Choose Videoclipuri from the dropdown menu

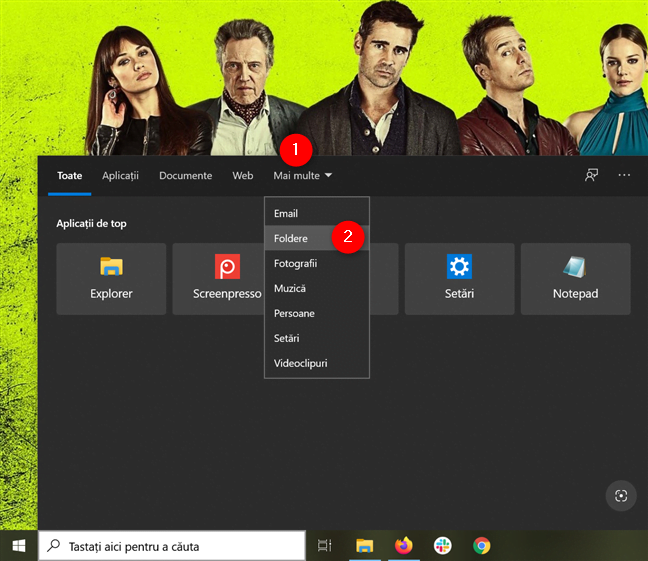[317, 363]
